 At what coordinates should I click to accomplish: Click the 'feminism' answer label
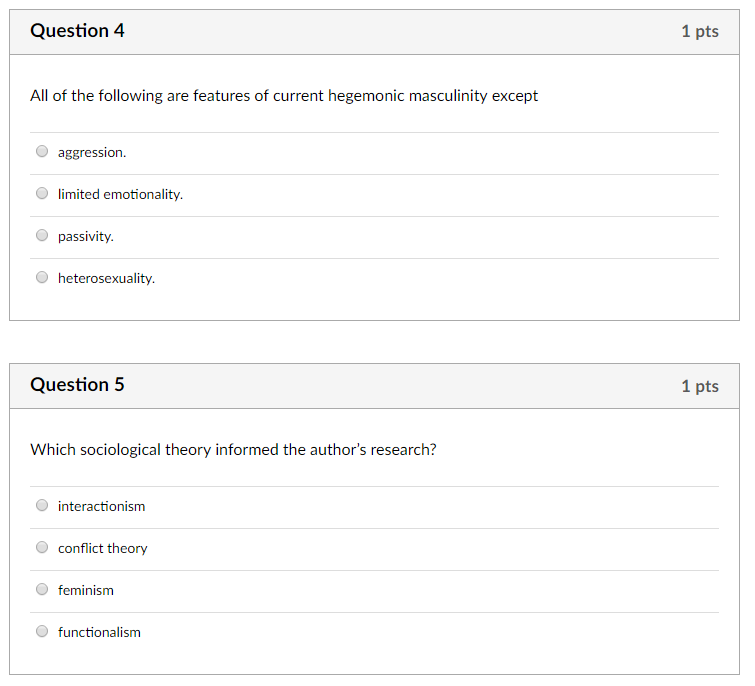86,590
